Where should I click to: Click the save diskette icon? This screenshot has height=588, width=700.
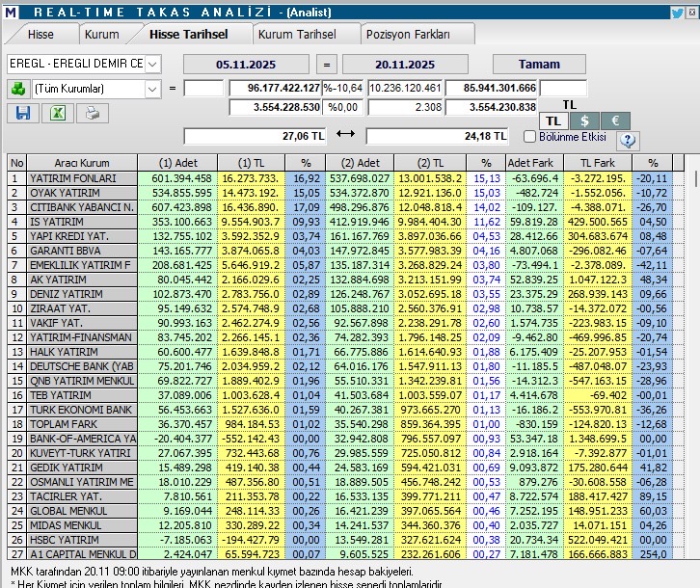(21, 114)
